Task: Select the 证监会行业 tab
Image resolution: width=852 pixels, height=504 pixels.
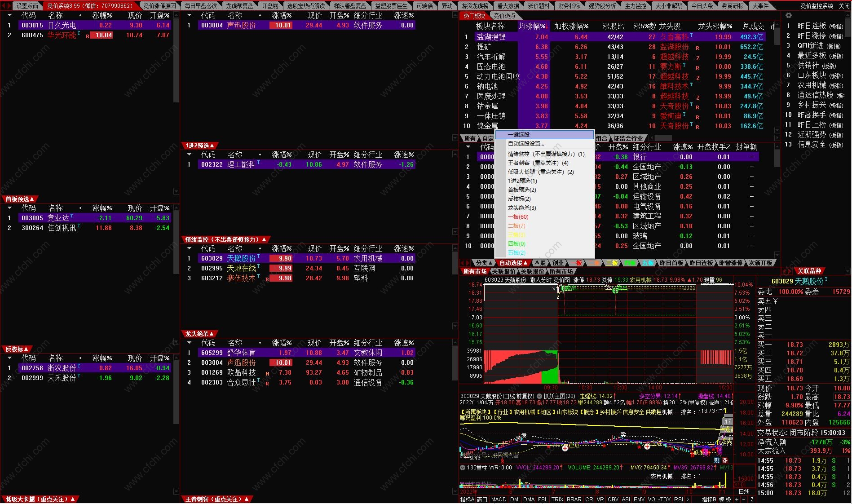Action: [x=628, y=138]
